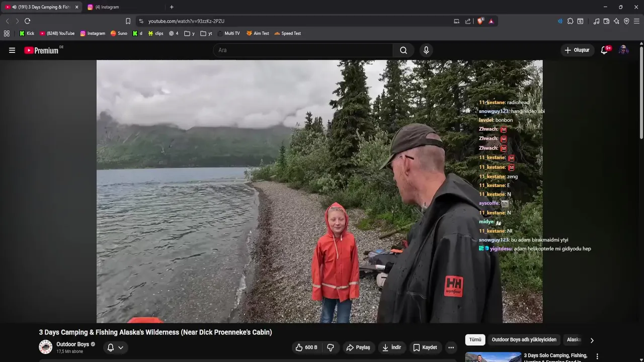Open options menu for the recommended video

[597, 356]
